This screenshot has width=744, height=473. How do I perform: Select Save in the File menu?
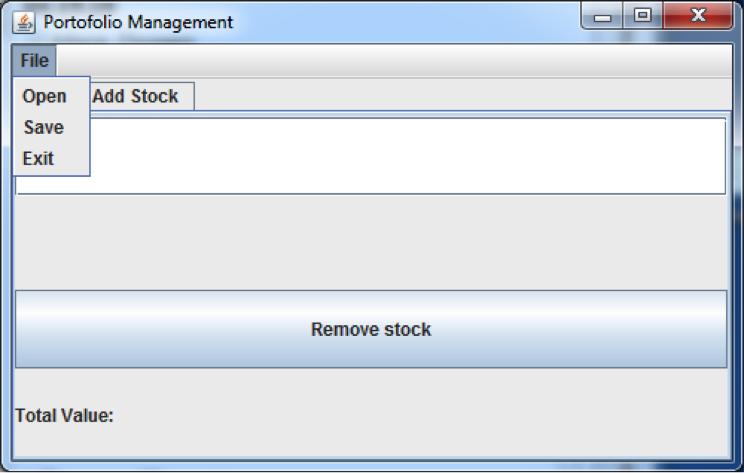click(44, 127)
